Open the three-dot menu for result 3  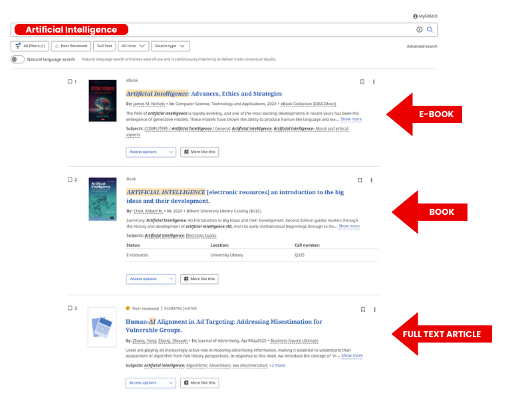pyautogui.click(x=374, y=309)
